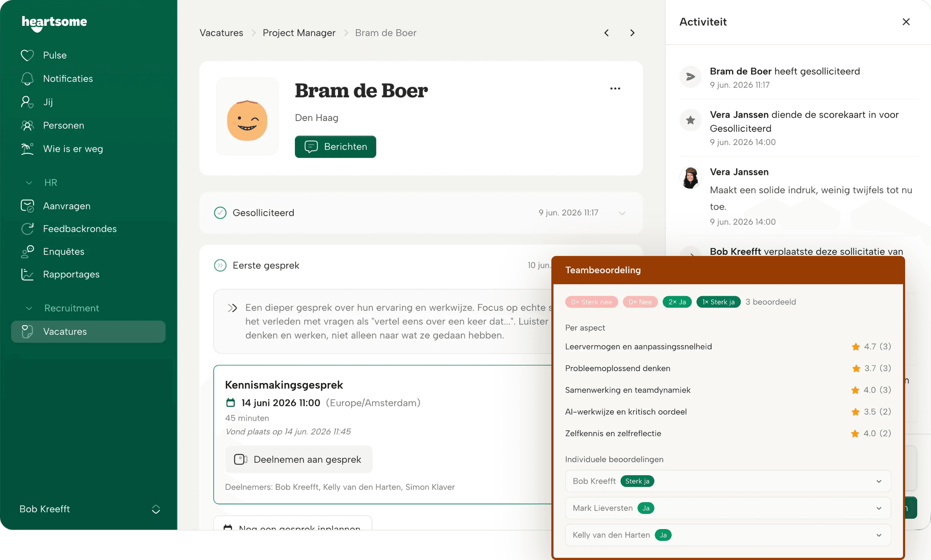Click the 0× Nee badge
931x560 pixels.
click(x=640, y=302)
